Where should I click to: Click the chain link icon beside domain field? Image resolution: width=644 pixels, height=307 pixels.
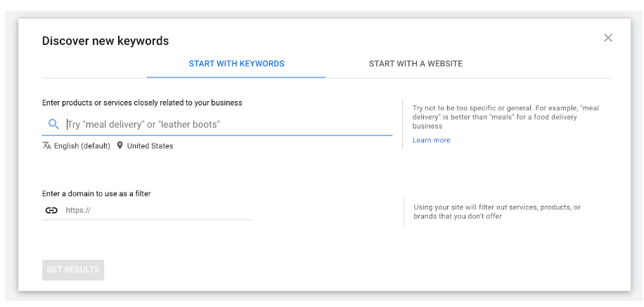tap(51, 210)
